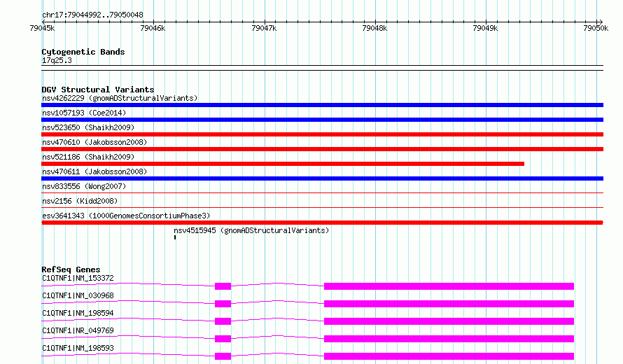This screenshot has width=623, height=364.
Task: Click the 79046k ruler label
Action: [x=153, y=28]
